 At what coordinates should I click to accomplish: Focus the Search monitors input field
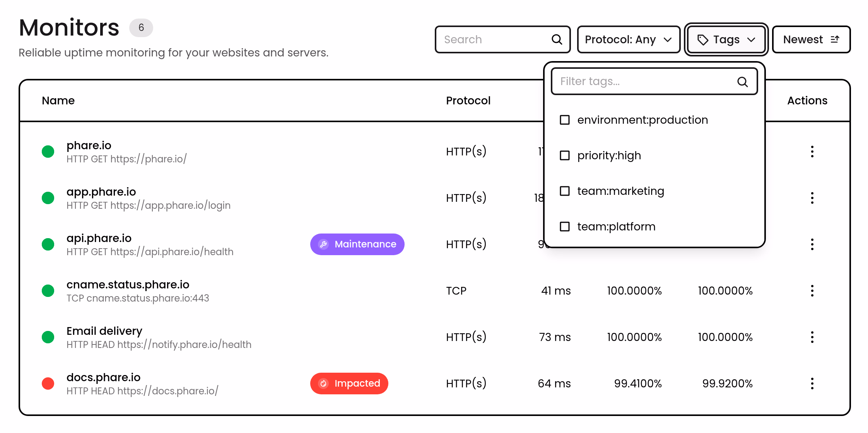tap(502, 39)
